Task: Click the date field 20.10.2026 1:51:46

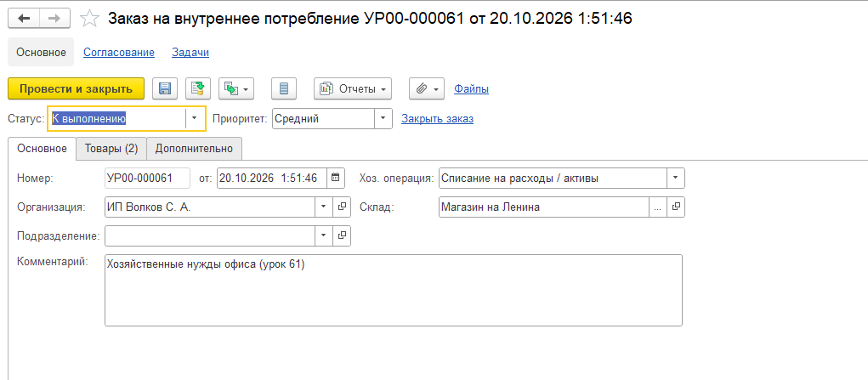Action: (x=272, y=178)
